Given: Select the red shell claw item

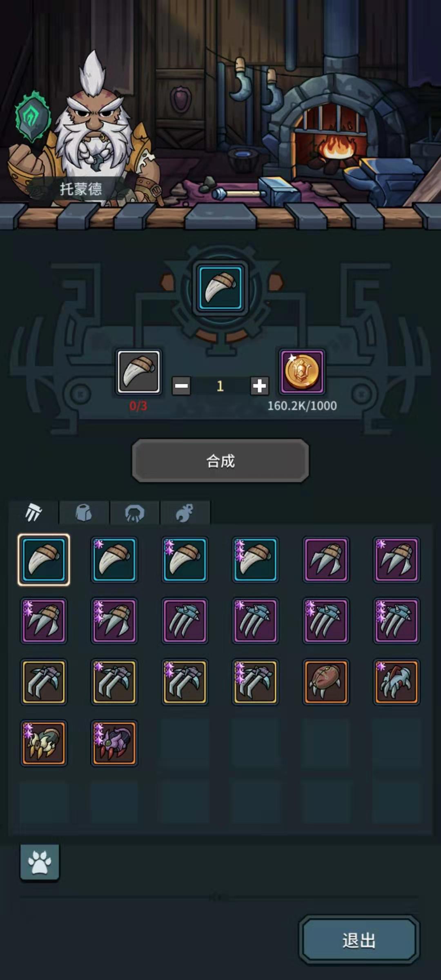Looking at the screenshot, I should click(x=325, y=682).
